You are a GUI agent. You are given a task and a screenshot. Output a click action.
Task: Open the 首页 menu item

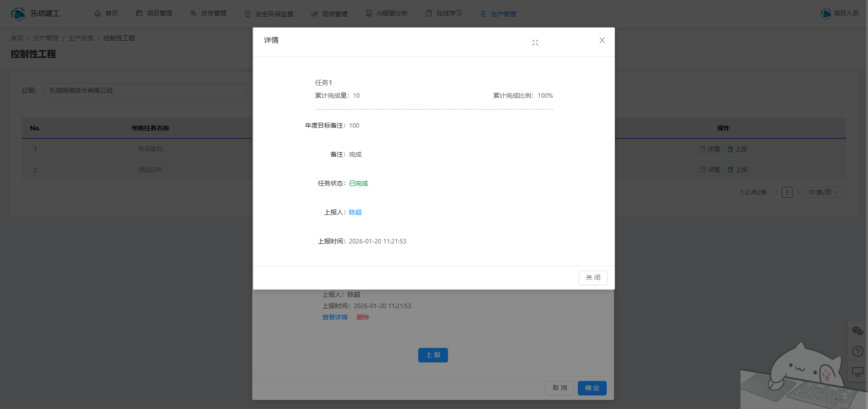coord(106,14)
